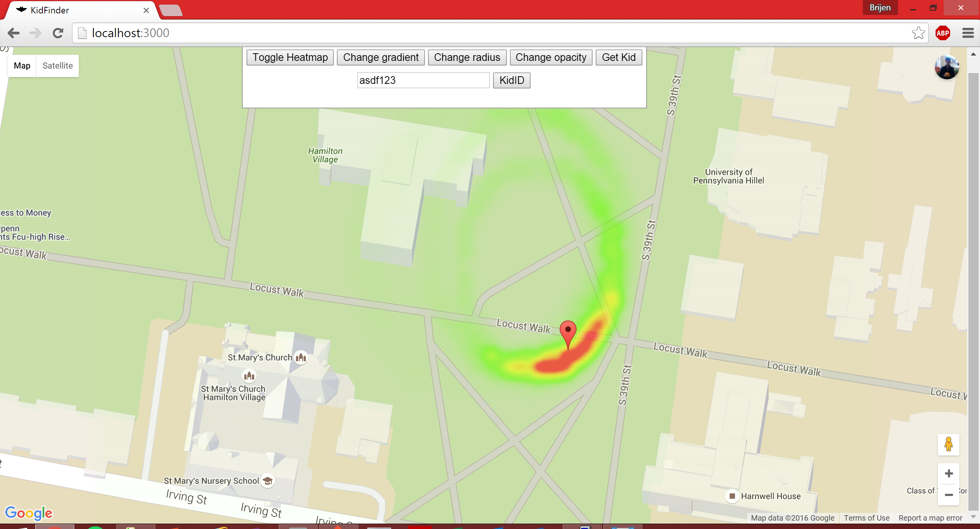The height and width of the screenshot is (529, 980).
Task: Zoom out using the minus button
Action: click(x=949, y=495)
